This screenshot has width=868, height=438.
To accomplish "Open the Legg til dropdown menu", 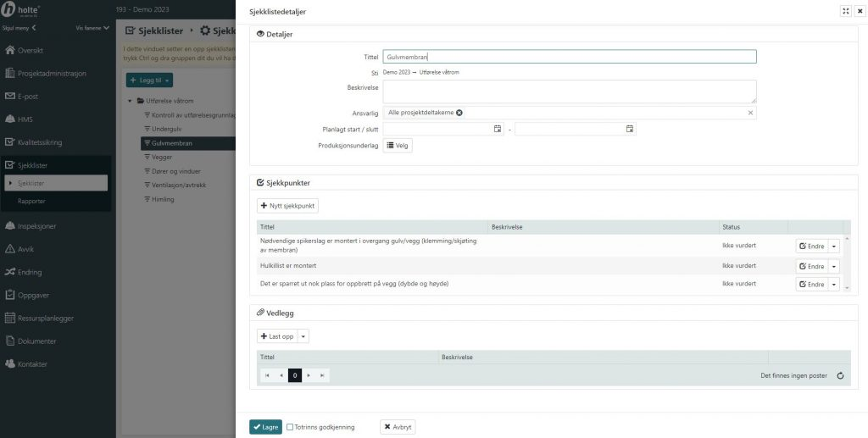I will (x=150, y=80).
